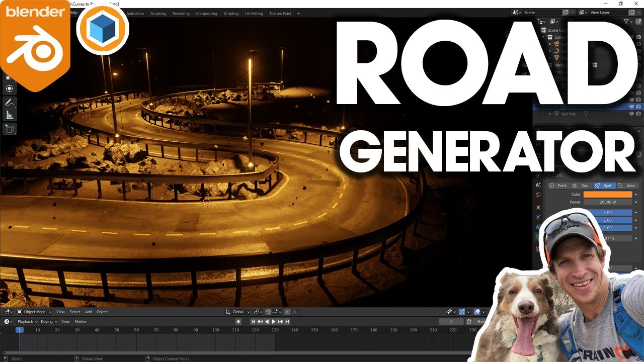Open the pivot point dropdown
Screen dimensions: 644x362
click(259, 312)
